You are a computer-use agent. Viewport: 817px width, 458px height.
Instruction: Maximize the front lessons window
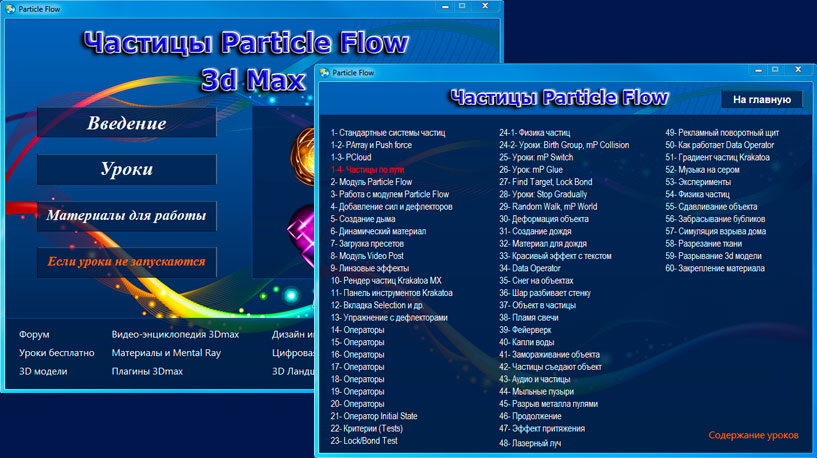(775, 69)
